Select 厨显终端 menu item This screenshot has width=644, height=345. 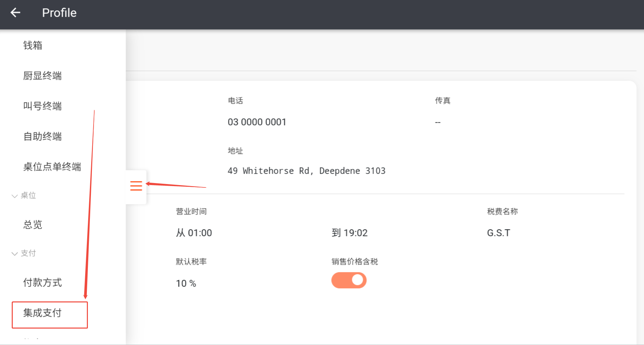click(42, 76)
